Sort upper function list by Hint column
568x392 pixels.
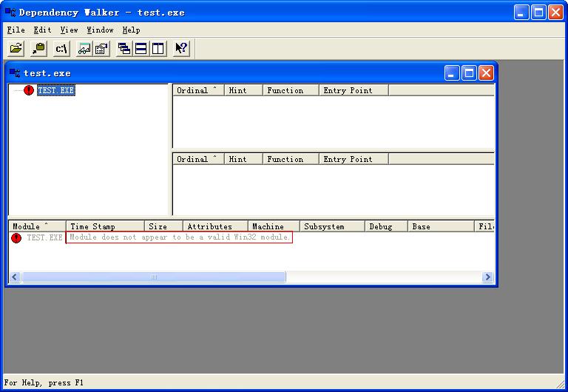(x=243, y=90)
